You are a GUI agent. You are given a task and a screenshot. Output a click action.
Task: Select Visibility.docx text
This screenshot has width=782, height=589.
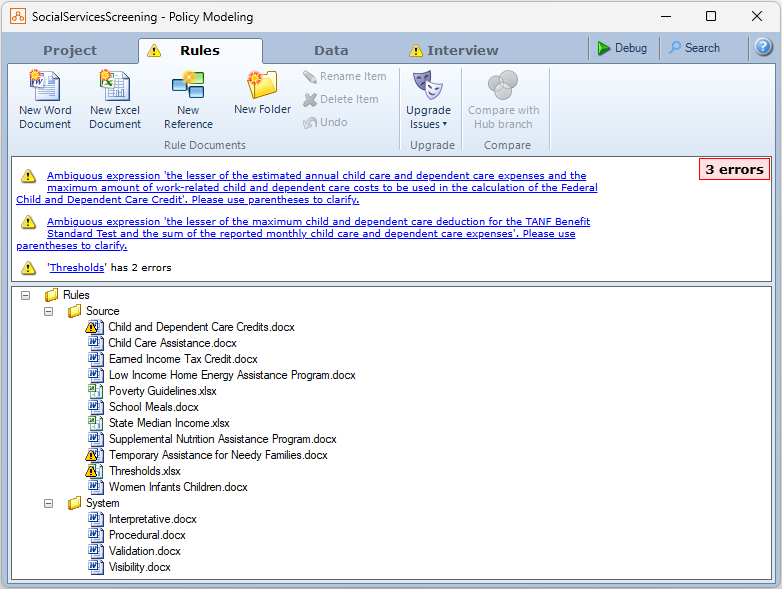point(140,567)
